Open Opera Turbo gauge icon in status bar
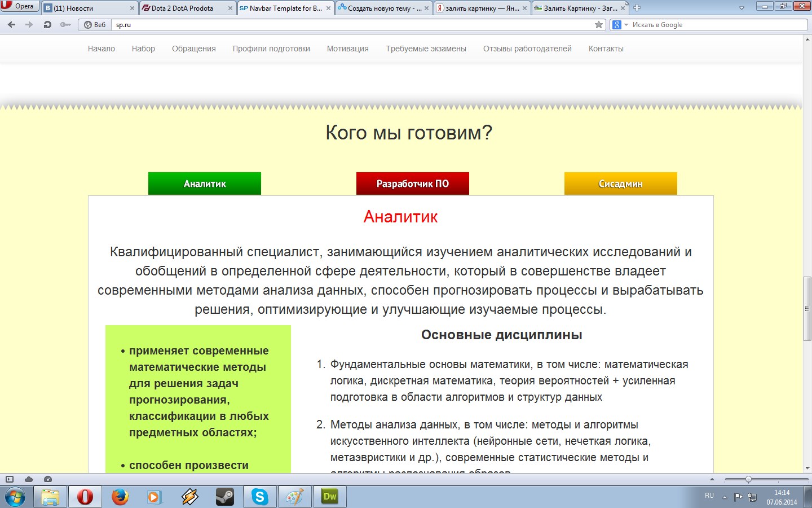Image resolution: width=812 pixels, height=508 pixels. [x=48, y=479]
